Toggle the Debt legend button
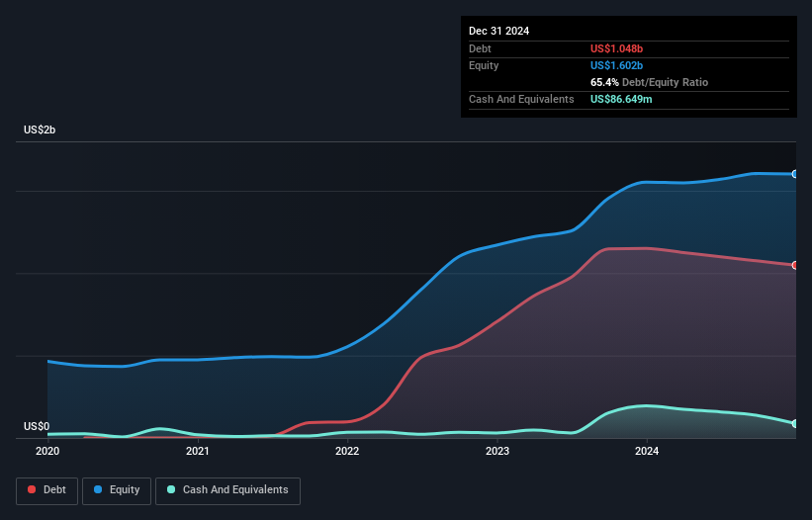Viewport: 812px width, 520px height. [x=46, y=490]
